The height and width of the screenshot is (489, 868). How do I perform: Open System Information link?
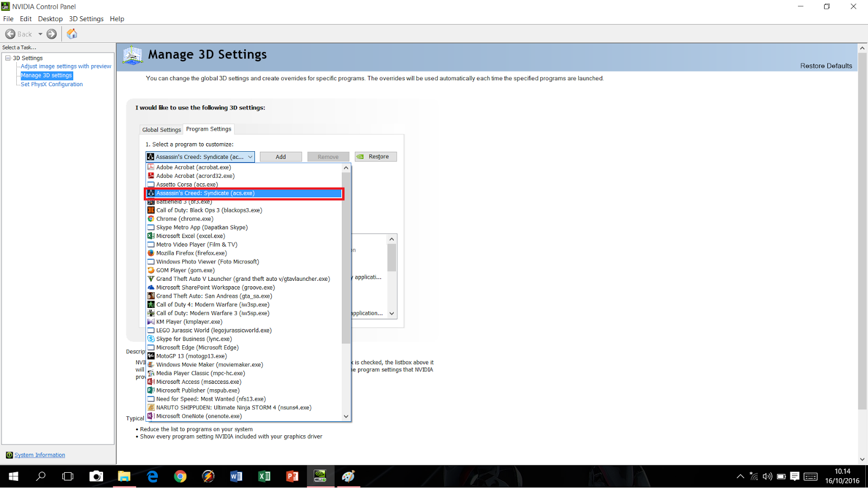tap(40, 455)
